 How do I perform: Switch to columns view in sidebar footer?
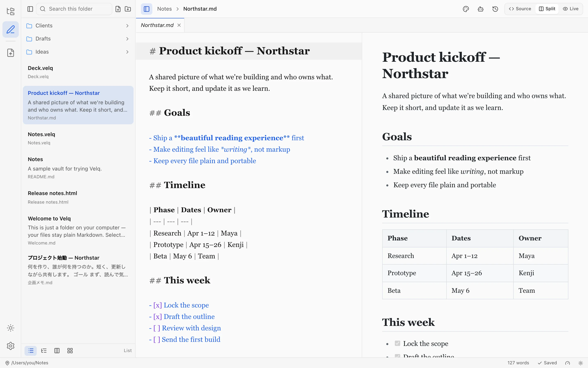pyautogui.click(x=57, y=351)
